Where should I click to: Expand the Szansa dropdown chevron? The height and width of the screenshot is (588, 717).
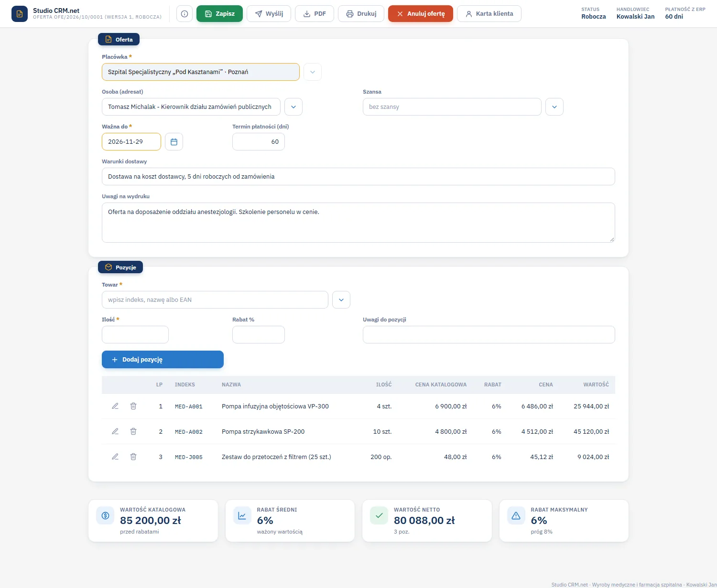point(554,107)
